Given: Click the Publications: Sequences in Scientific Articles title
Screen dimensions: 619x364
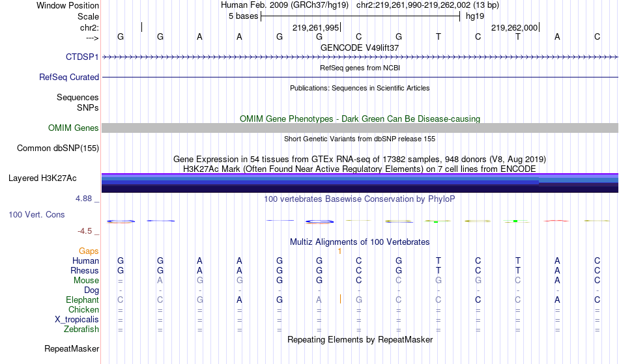Looking at the screenshot, I should coord(360,88).
